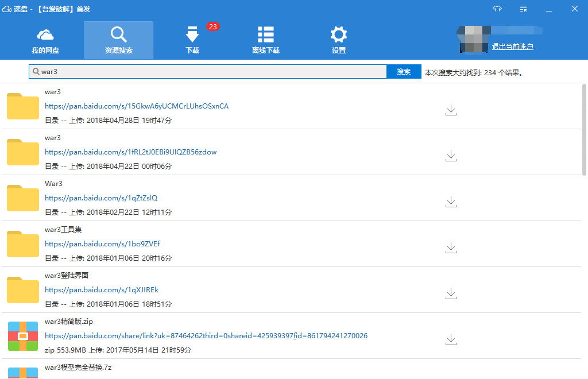Viewport: 588px width, 379px height.
Task: Click the red 23 download badge
Action: [212, 26]
